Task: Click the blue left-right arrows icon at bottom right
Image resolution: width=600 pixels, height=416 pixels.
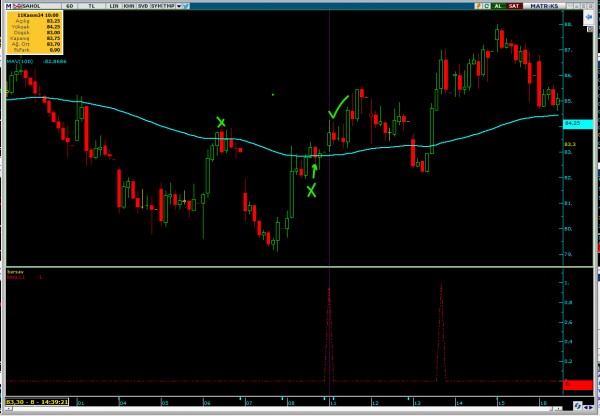Action: [588, 406]
